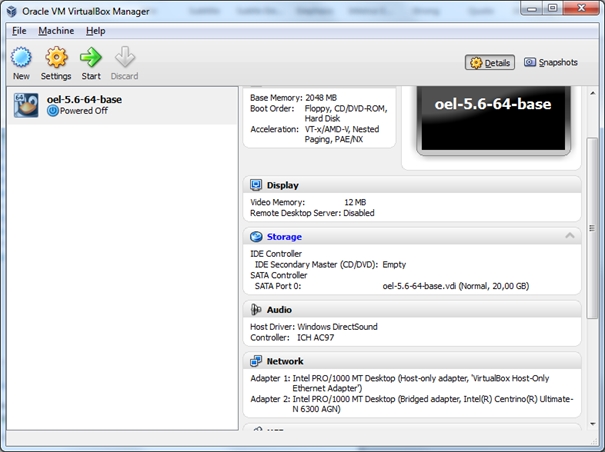This screenshot has height=452, width=605.
Task: Minimize the VirtualBox Manager window
Action: [532, 8]
